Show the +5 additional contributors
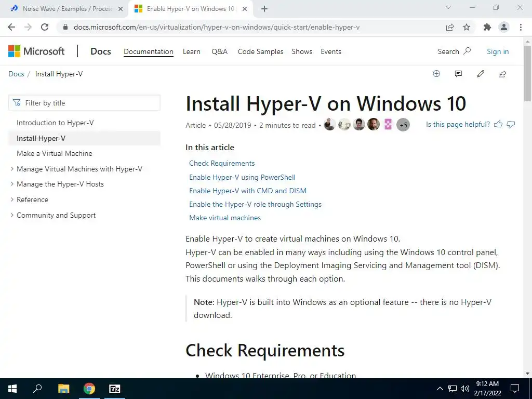This screenshot has width=532, height=399. (403, 125)
